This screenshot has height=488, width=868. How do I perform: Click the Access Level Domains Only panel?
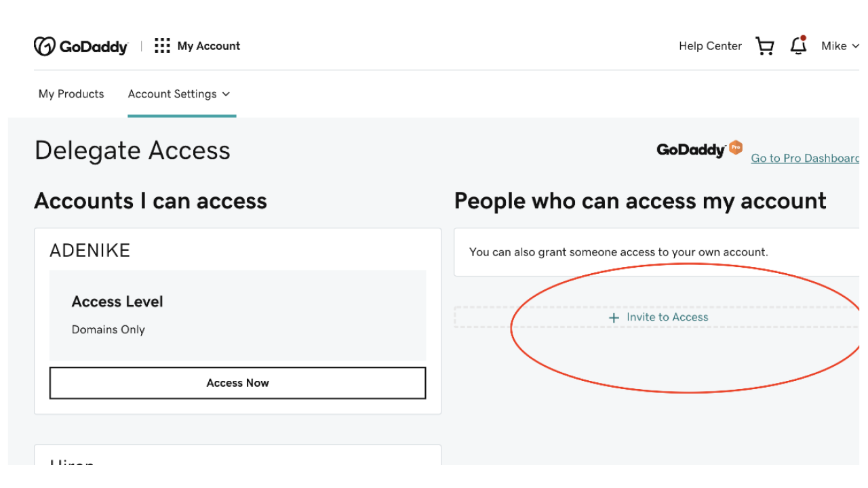coord(237,315)
